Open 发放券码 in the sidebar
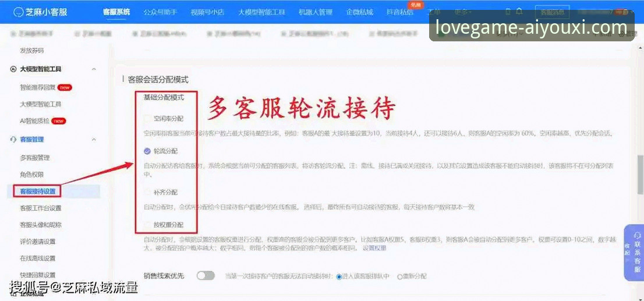Image resolution: width=644 pixels, height=301 pixels. click(31, 51)
